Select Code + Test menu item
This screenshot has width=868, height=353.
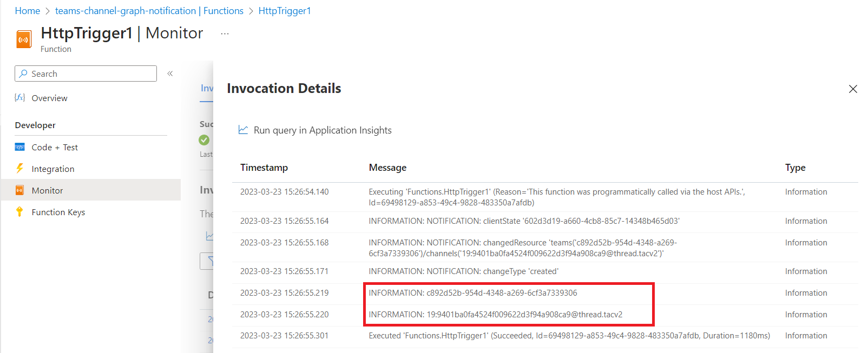pos(55,147)
